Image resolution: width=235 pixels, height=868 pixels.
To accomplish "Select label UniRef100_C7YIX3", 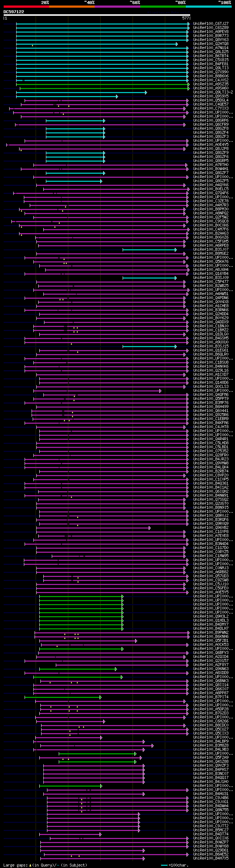I will [x=211, y=108].
